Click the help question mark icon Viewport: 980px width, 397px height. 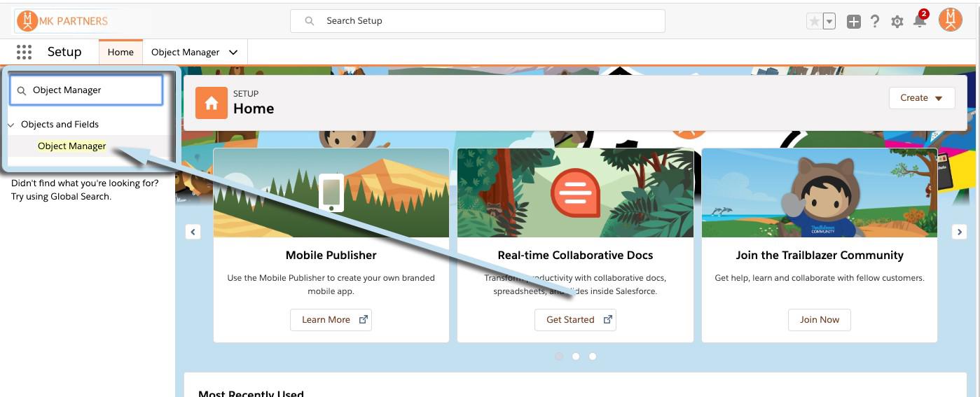tap(875, 22)
